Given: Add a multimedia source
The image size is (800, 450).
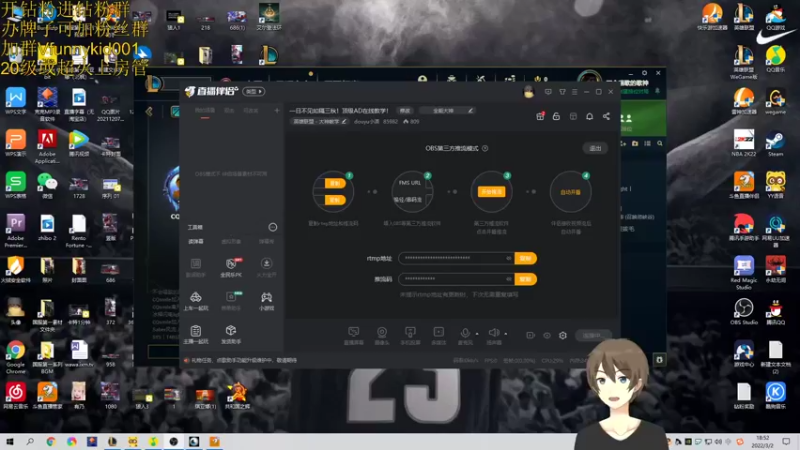Looking at the screenshot, I should (x=439, y=336).
